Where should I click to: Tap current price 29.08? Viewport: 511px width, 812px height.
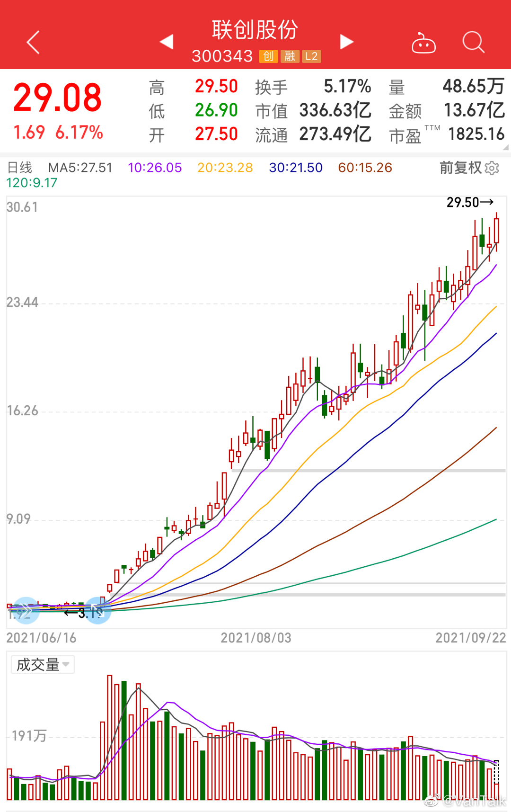57,98
